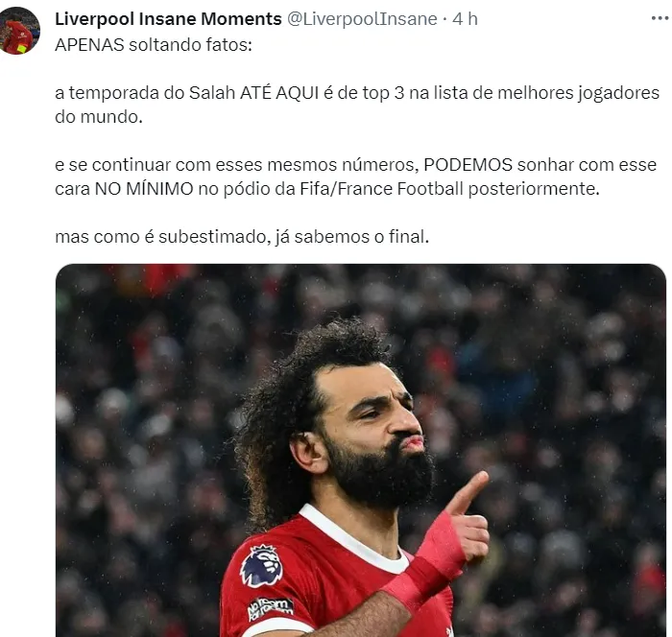The height and width of the screenshot is (637, 672).
Task: Open the Liverpool Insane Moments display name
Action: point(168,19)
